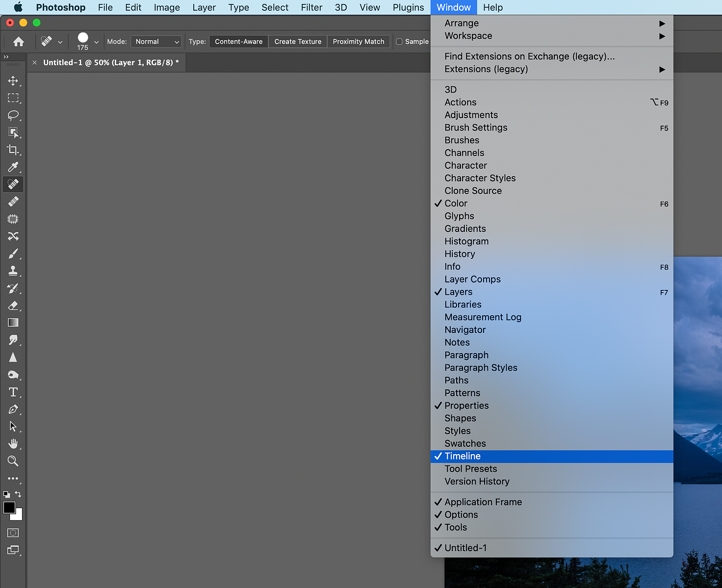Image resolution: width=722 pixels, height=588 pixels.
Task: Toggle Color panel in Window menu
Action: tap(552, 204)
